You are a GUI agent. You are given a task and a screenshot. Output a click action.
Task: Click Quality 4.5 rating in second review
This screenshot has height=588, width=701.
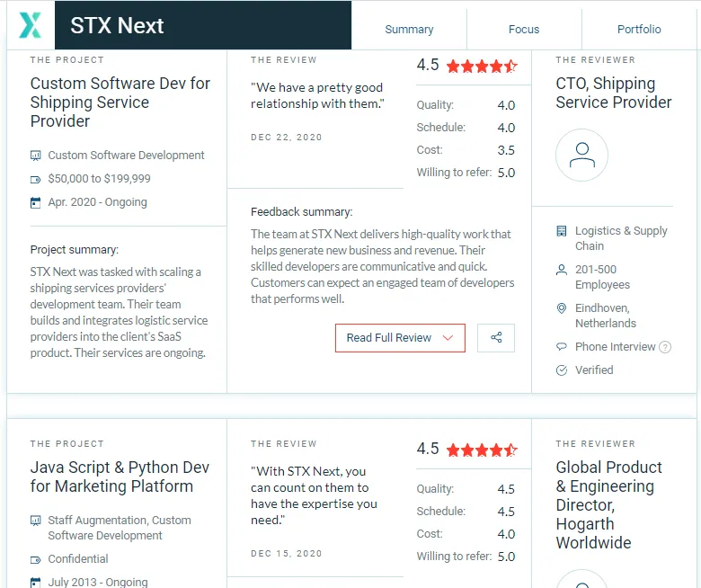pyautogui.click(x=466, y=489)
